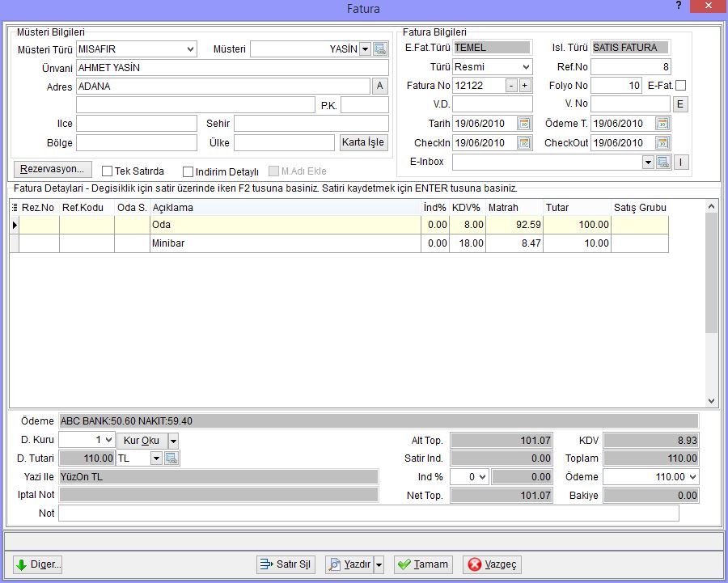The height and width of the screenshot is (583, 728).
Task: Decrease Fatura No with minus button
Action: click(511, 86)
